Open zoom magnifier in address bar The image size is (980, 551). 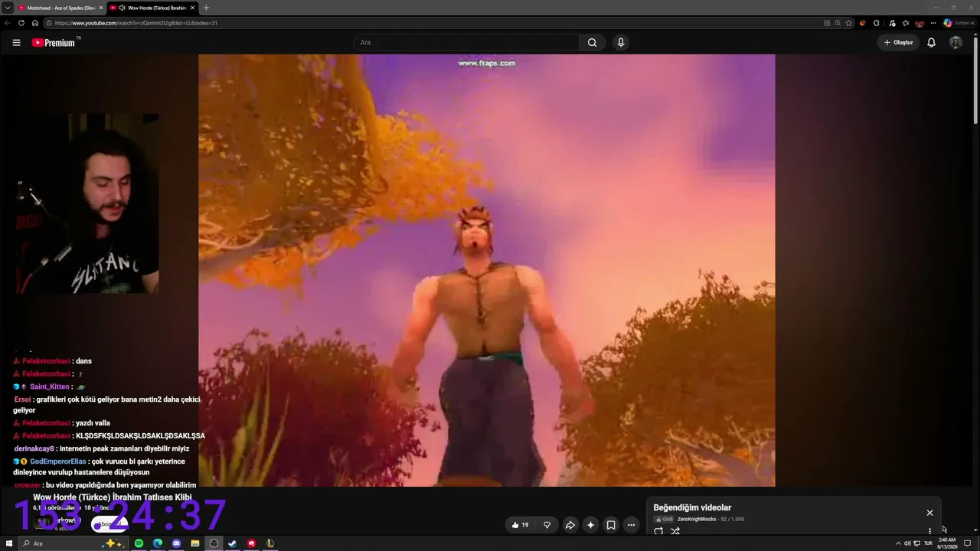click(838, 23)
